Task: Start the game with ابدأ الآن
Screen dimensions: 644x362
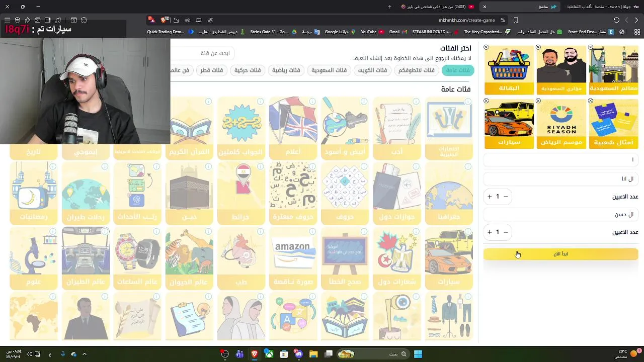Action: click(x=560, y=254)
